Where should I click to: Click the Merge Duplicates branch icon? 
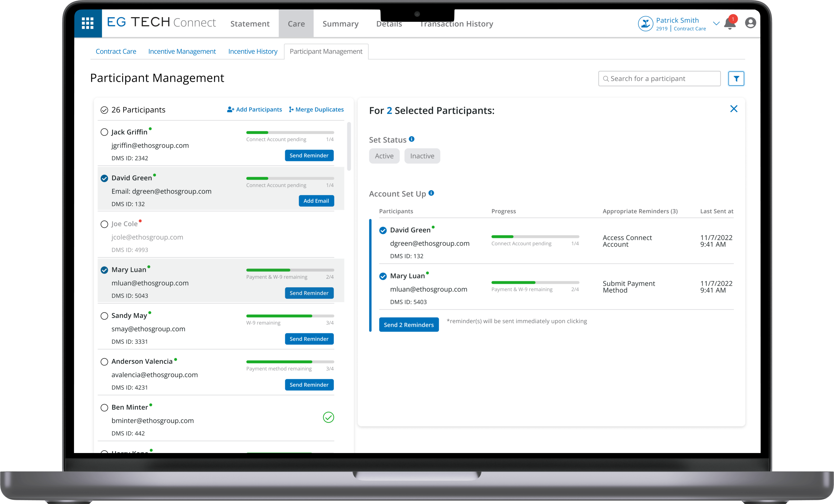click(x=291, y=109)
